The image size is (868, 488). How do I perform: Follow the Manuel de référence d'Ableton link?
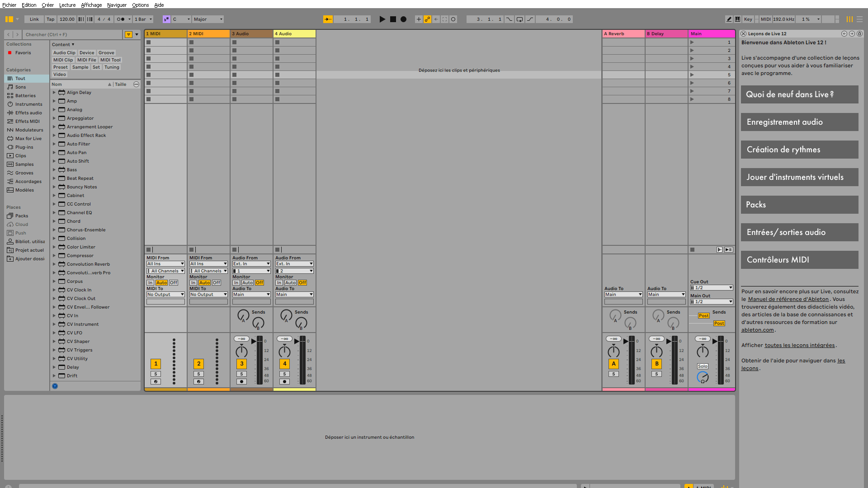coord(788,299)
